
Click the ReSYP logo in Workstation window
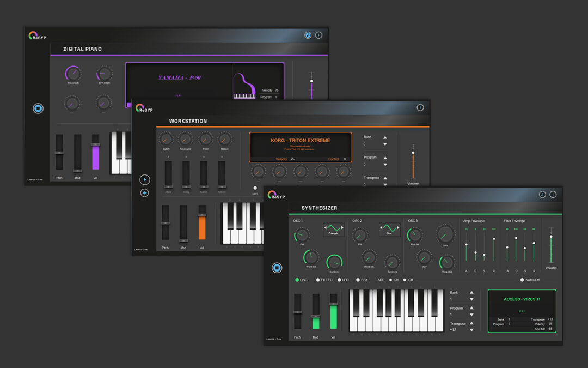[144, 108]
